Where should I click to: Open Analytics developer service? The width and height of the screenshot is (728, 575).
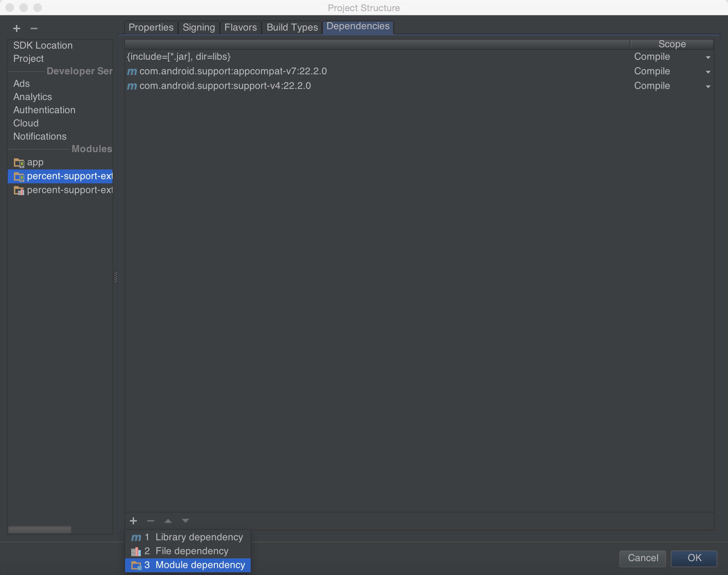pos(33,97)
